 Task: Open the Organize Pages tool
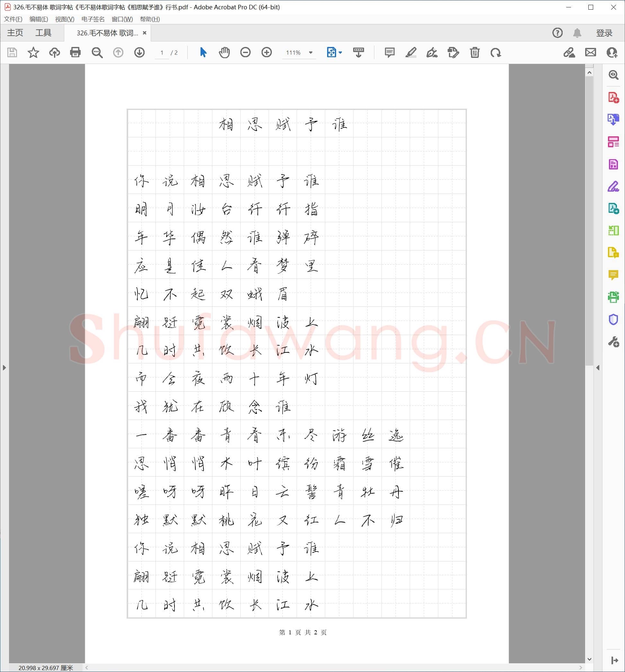[x=614, y=141]
